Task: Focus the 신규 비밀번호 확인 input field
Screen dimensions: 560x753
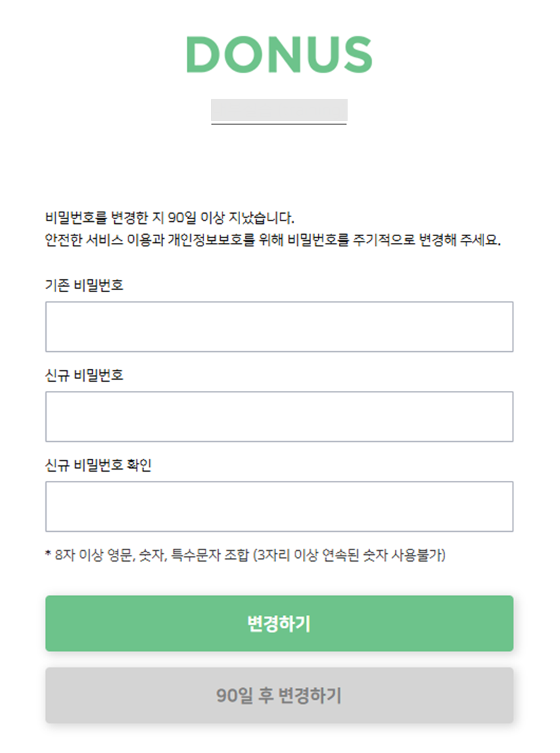Action: point(279,507)
